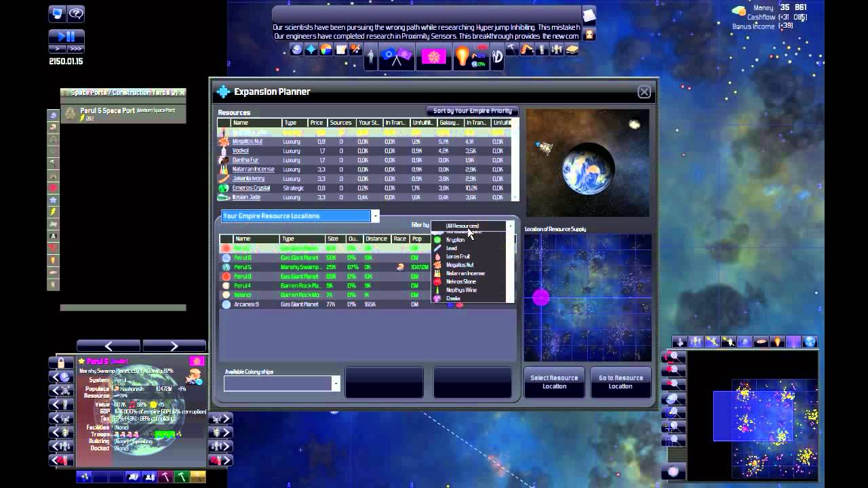This screenshot has width=868, height=488.
Task: Open the Expansion Planner toolbar icon
Action: point(311,49)
